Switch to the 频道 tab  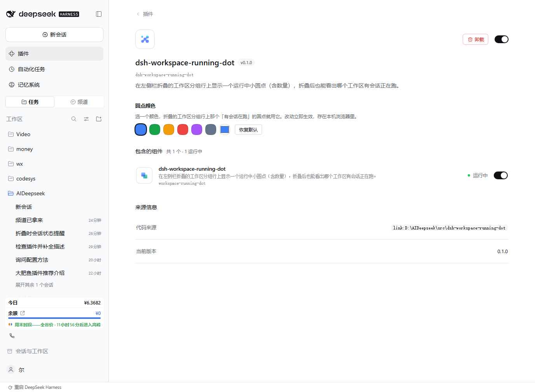[79, 102]
